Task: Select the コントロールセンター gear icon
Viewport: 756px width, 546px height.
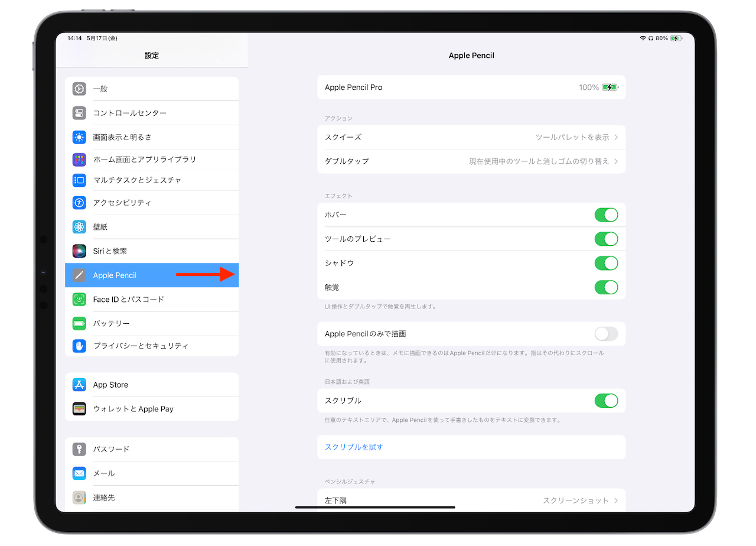Action: tap(79, 113)
